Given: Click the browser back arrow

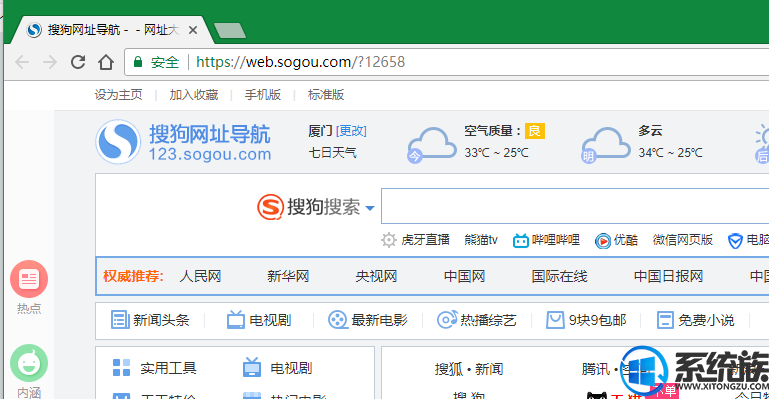Looking at the screenshot, I should 22,62.
